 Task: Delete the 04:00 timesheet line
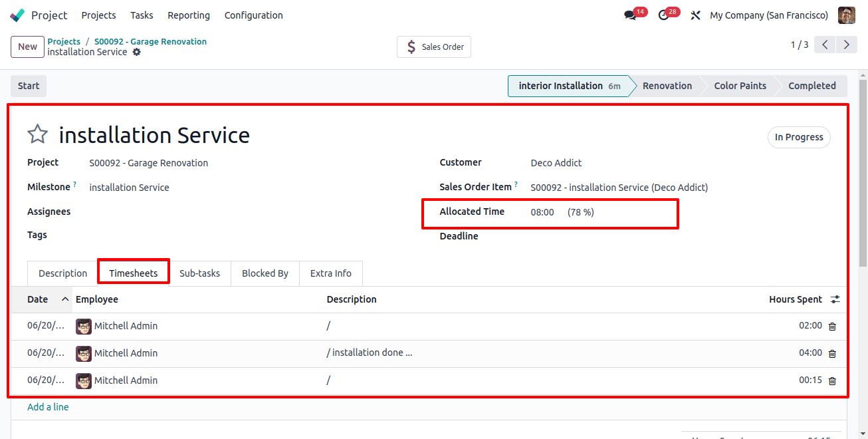click(832, 353)
